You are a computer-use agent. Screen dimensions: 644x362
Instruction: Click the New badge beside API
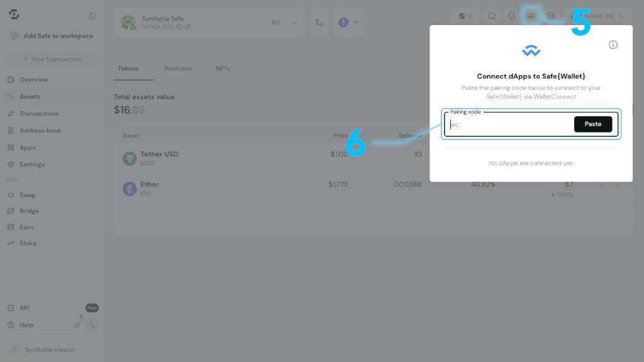coord(92,308)
